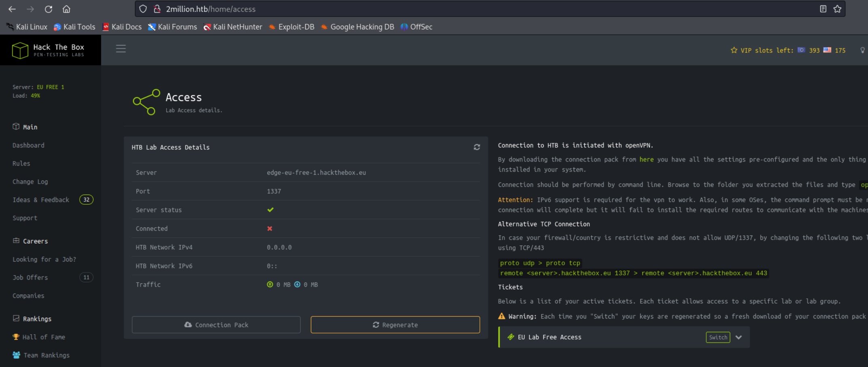Open the Kali NetHunter bookmark

tap(232, 27)
